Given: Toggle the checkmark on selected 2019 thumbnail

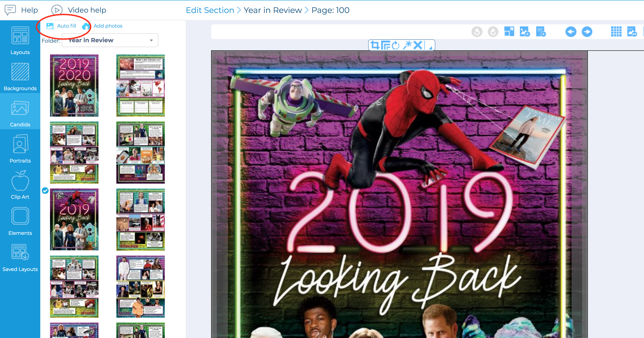Looking at the screenshot, I should (x=45, y=191).
